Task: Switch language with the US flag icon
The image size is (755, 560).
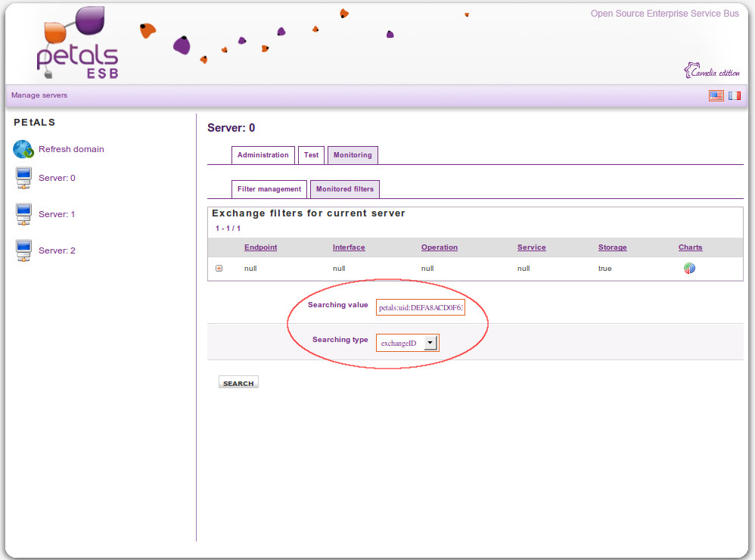Action: click(x=716, y=95)
